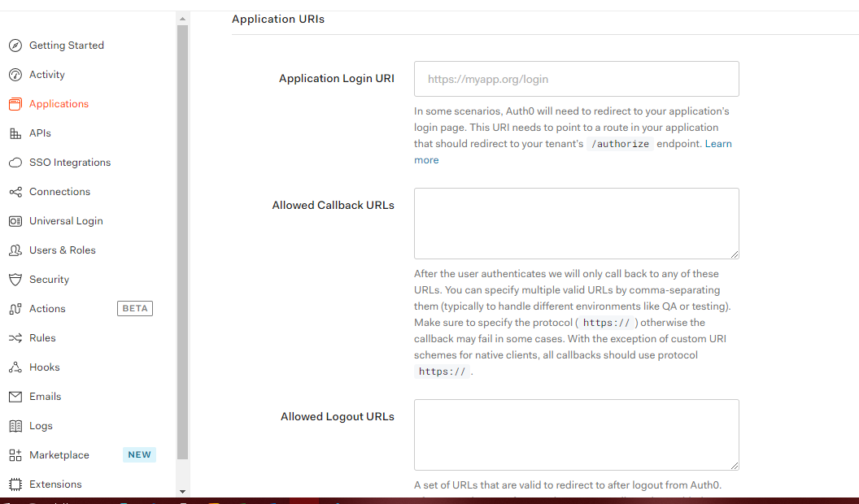This screenshot has width=859, height=504.
Task: Open Getting Started in the sidebar
Action: click(x=66, y=46)
